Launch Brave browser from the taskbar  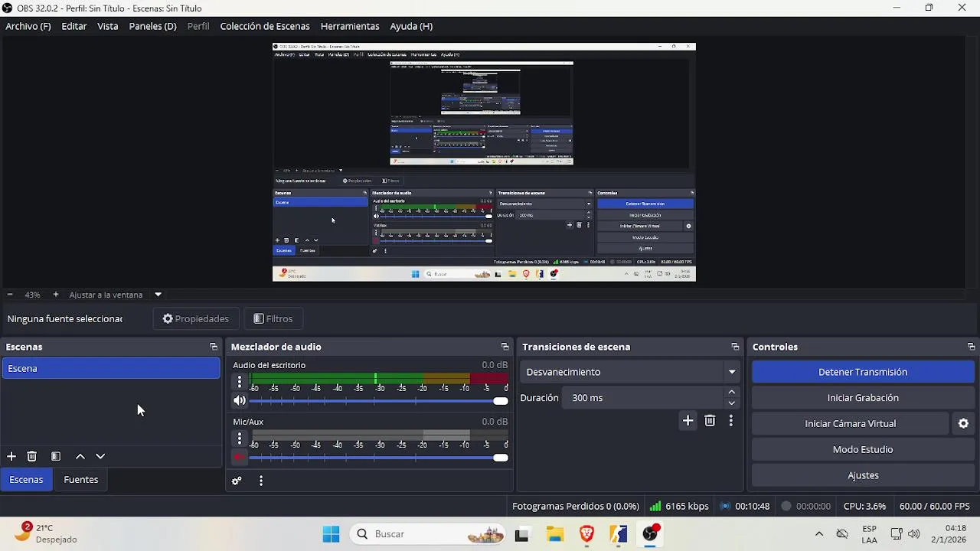pyautogui.click(x=587, y=533)
